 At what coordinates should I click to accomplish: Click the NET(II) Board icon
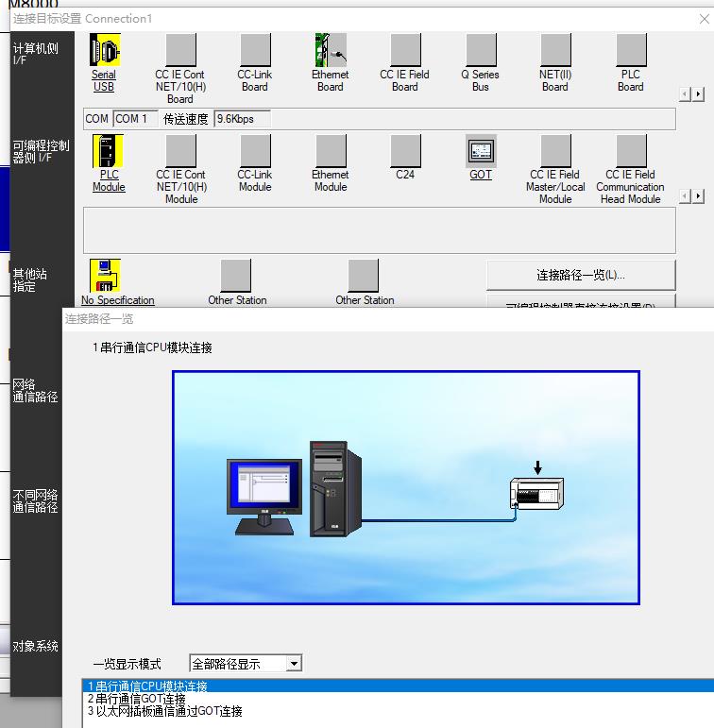pos(555,50)
